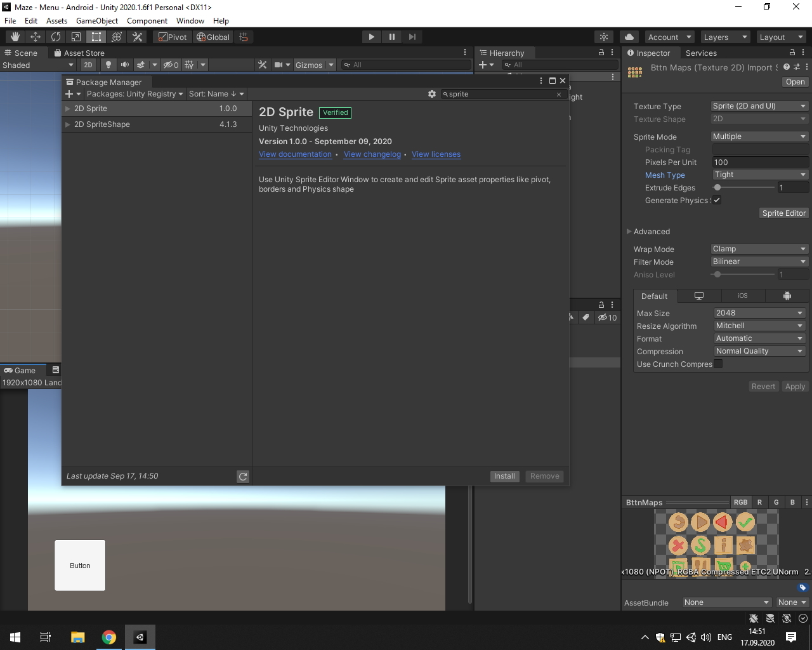Viewport: 812px width, 650px height.
Task: Toggle grid snapping icon in the toolbar
Action: 244,37
